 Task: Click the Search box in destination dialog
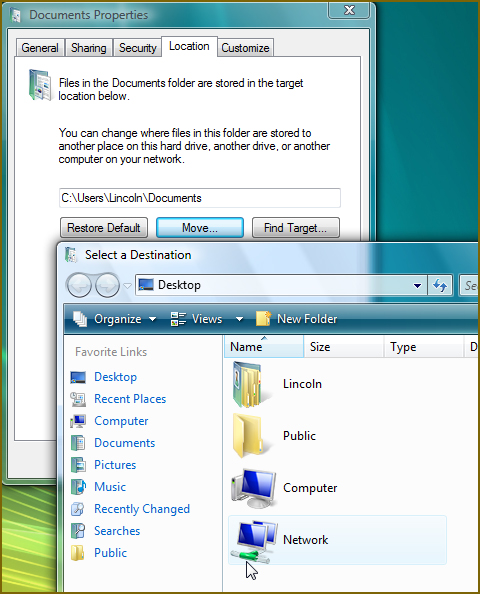(469, 285)
